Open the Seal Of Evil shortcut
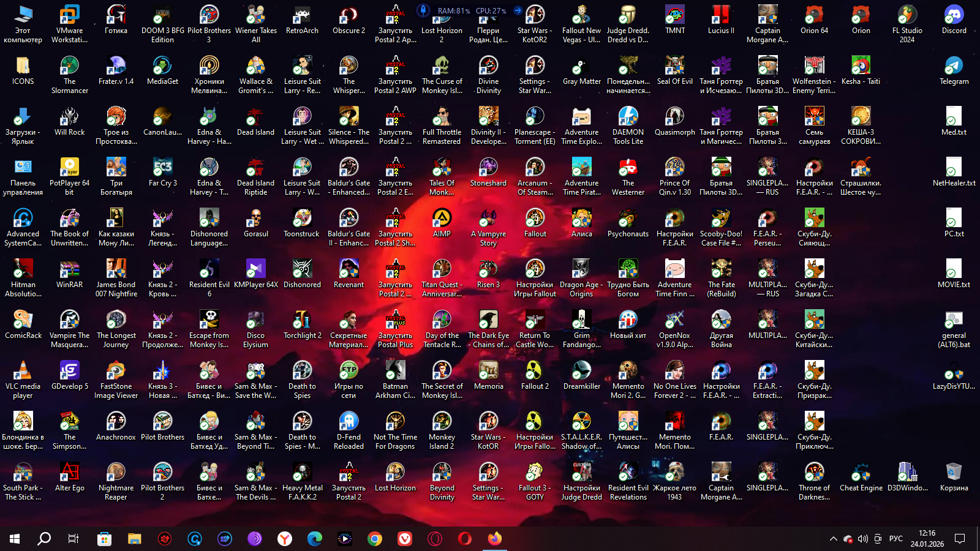 coord(675,70)
